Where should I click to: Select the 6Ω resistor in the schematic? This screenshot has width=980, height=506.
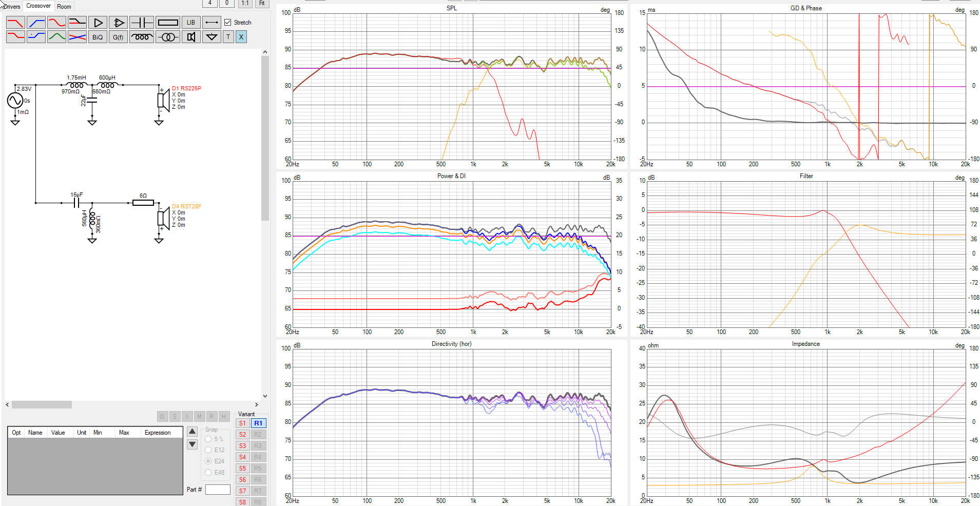(143, 203)
